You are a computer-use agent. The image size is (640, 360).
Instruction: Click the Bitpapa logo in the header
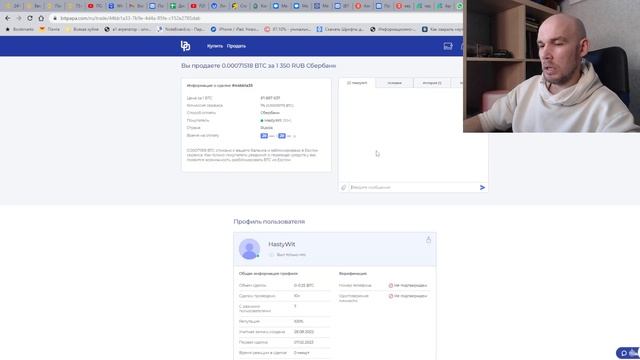[185, 46]
